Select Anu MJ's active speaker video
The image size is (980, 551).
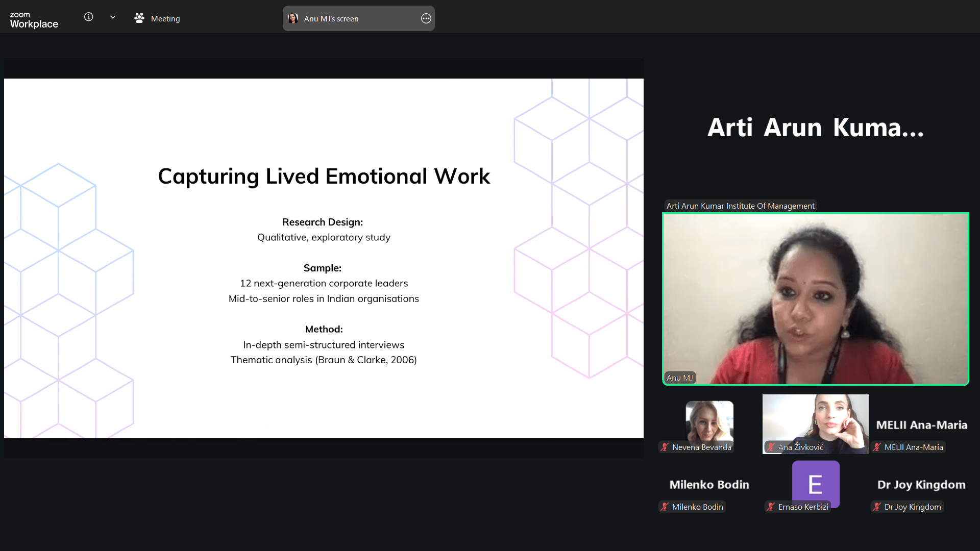pyautogui.click(x=815, y=298)
